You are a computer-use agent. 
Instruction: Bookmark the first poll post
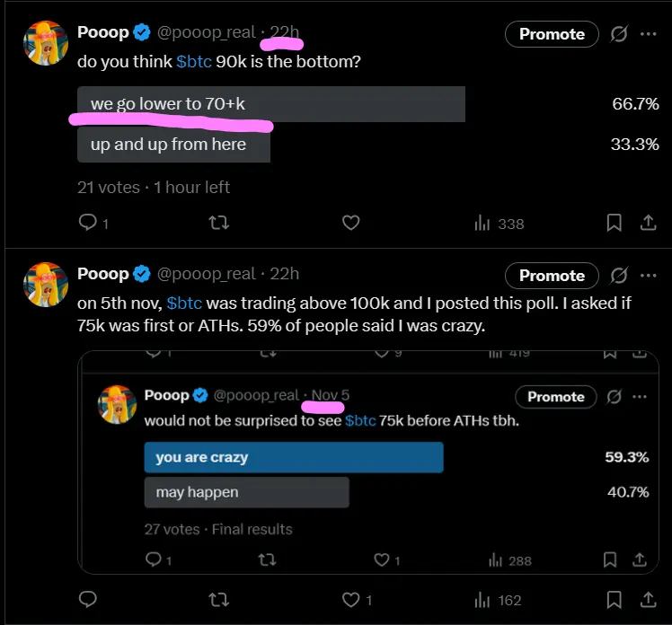pos(614,223)
